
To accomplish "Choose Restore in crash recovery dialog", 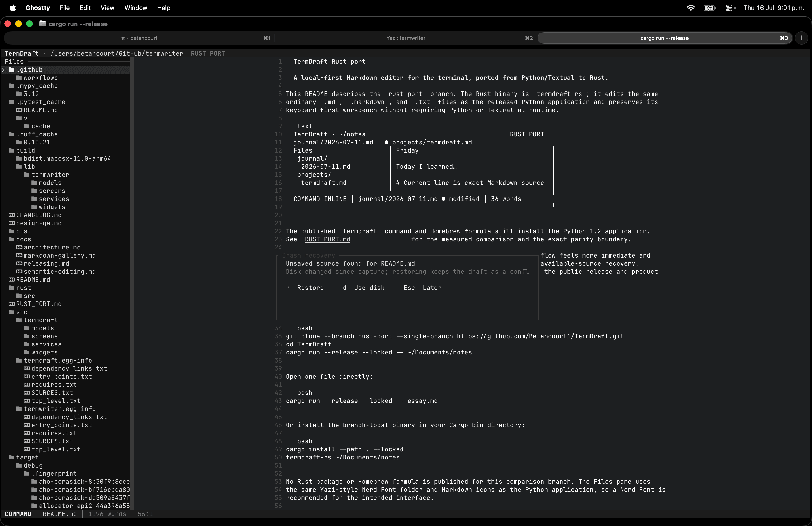I will [x=305, y=288].
